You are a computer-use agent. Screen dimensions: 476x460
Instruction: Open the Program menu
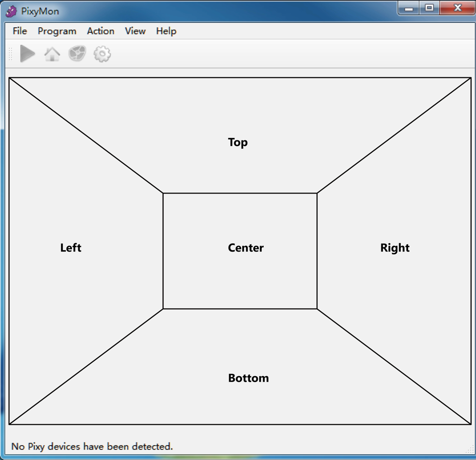coord(57,31)
